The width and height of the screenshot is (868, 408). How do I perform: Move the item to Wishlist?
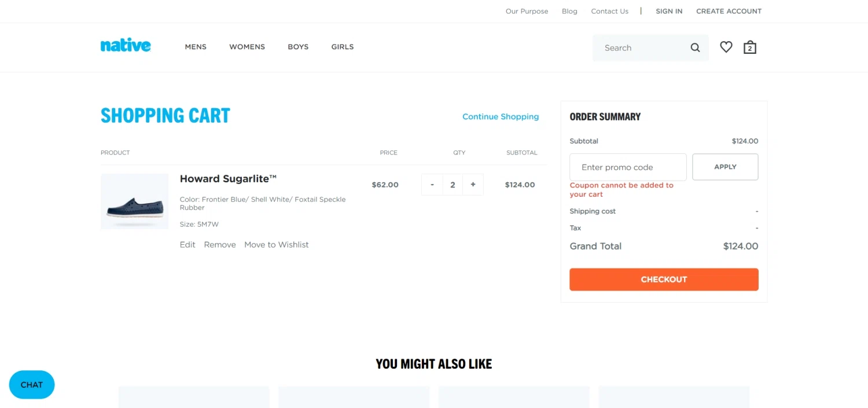[x=277, y=245]
